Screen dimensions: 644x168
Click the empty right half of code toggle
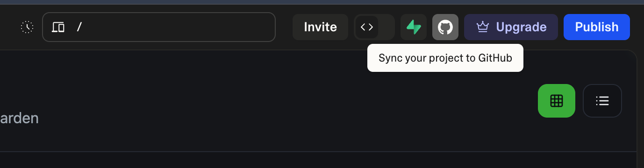pos(386,27)
